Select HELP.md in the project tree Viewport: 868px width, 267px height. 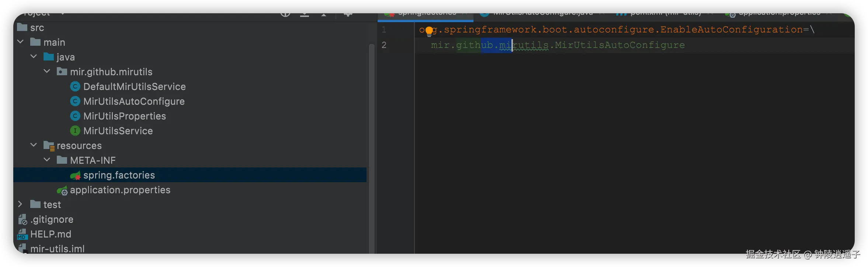[51, 234]
